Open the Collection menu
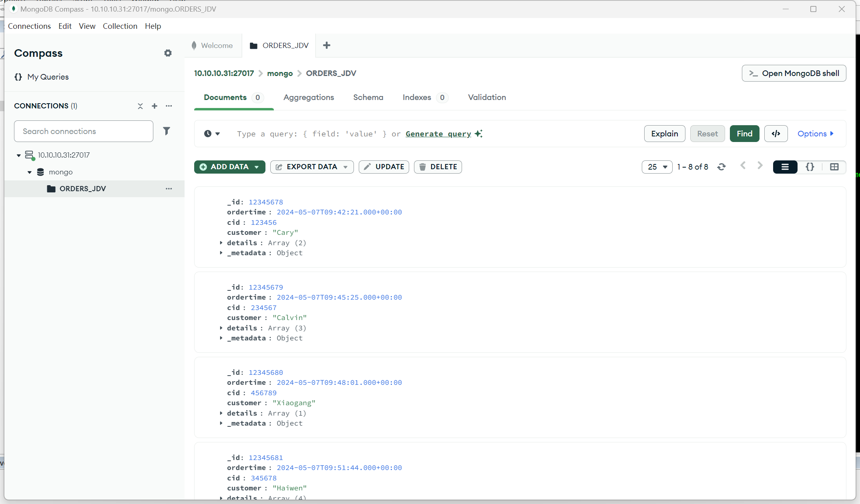 tap(120, 26)
